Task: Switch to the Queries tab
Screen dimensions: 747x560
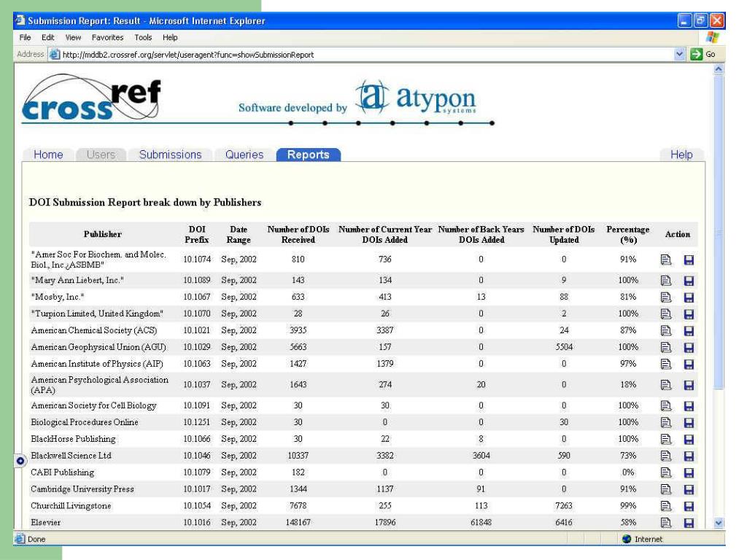Action: [x=244, y=155]
